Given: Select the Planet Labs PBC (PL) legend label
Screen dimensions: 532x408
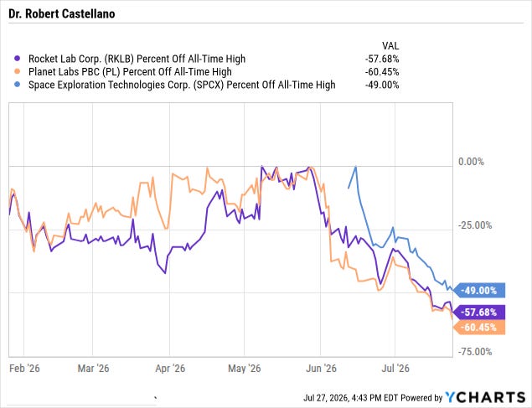Looking at the screenshot, I should click(x=130, y=72).
